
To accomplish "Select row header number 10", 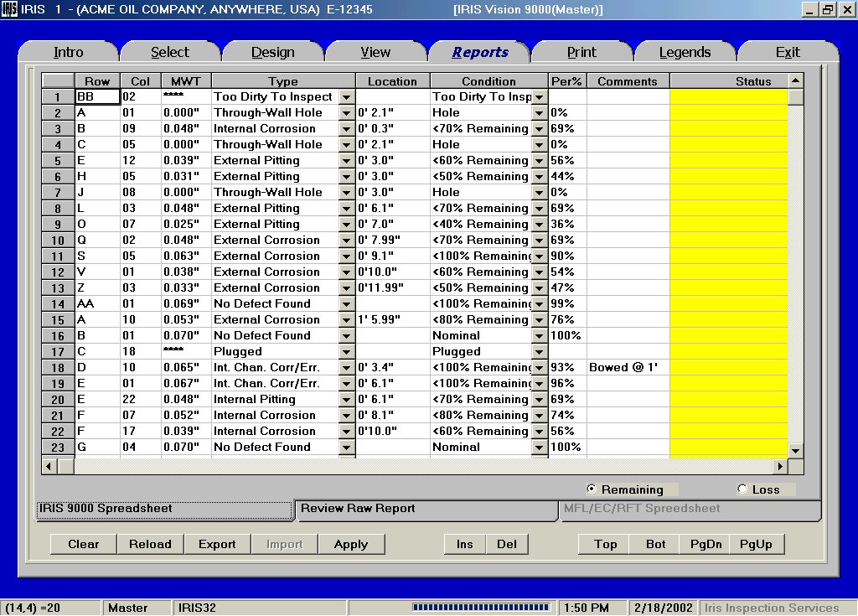I will pyautogui.click(x=58, y=241).
